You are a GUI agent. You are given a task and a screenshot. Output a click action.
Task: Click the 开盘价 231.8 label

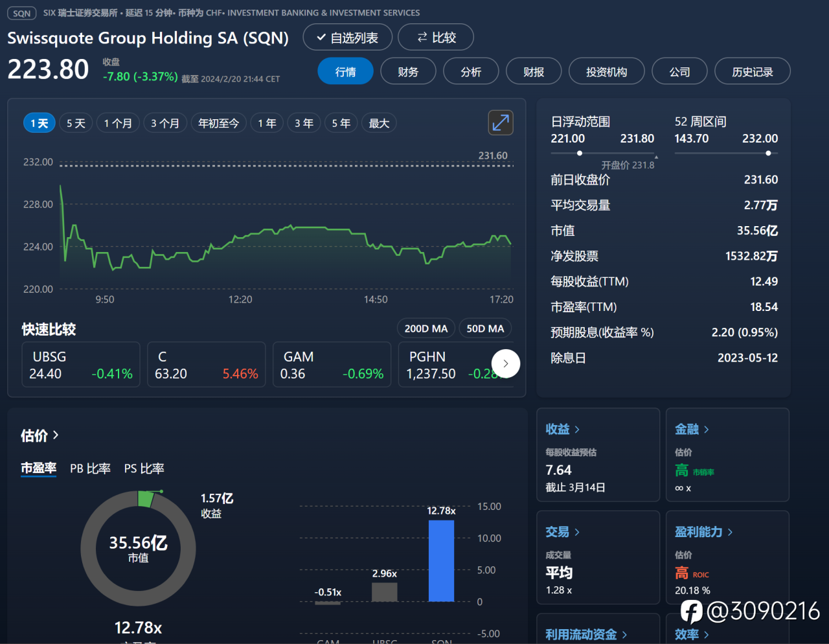[x=628, y=165]
